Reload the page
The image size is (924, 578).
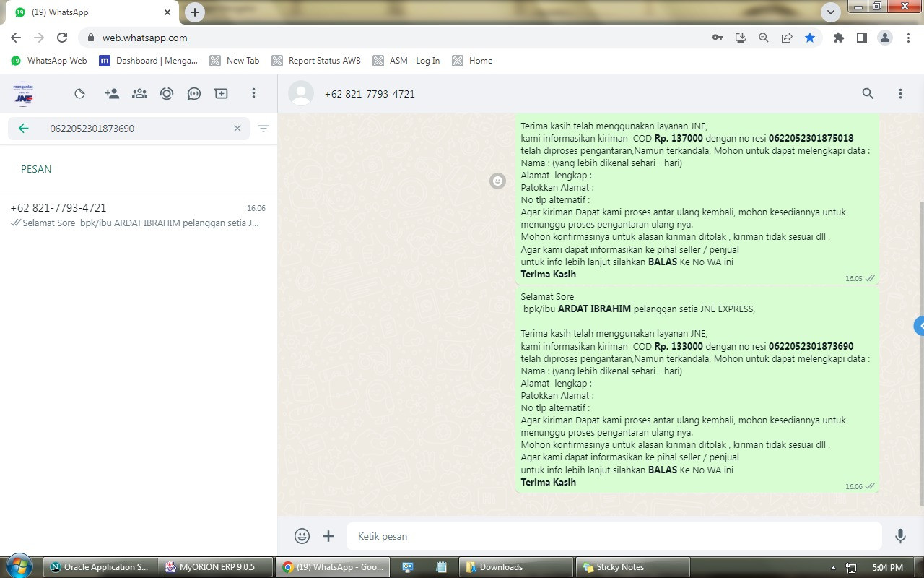[x=62, y=38]
